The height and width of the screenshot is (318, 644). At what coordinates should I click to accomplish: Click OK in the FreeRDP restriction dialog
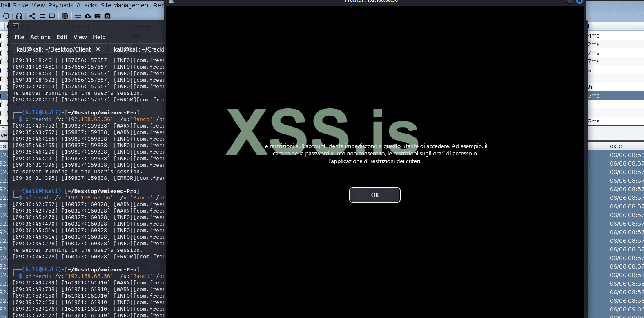(x=375, y=195)
